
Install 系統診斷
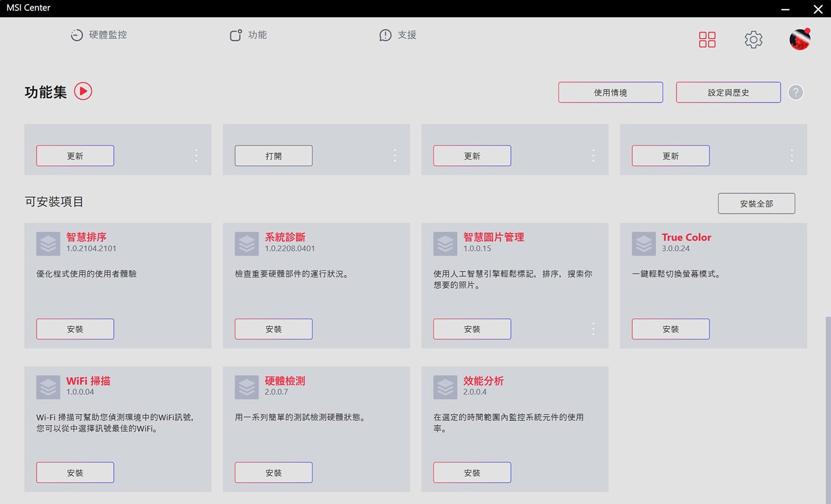(274, 329)
